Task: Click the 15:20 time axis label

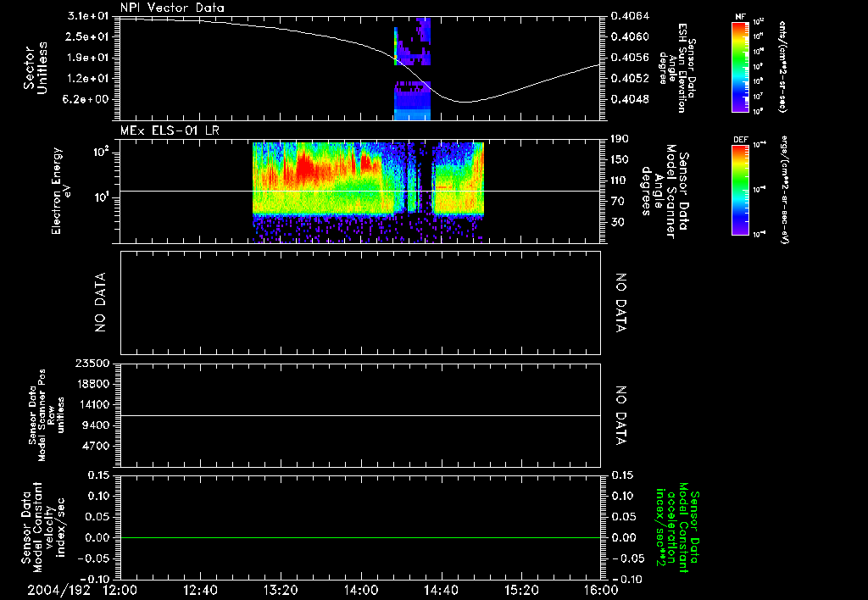Action: 521,591
